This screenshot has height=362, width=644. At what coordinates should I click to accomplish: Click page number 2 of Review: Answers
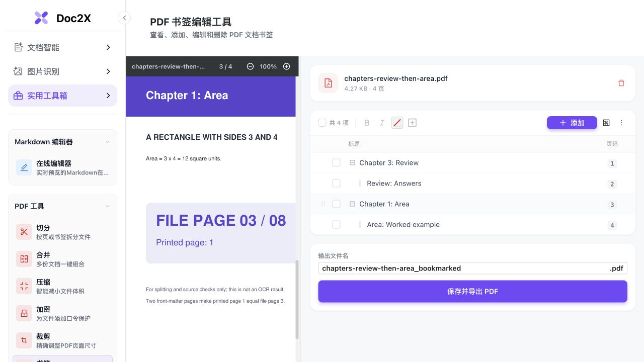(612, 184)
